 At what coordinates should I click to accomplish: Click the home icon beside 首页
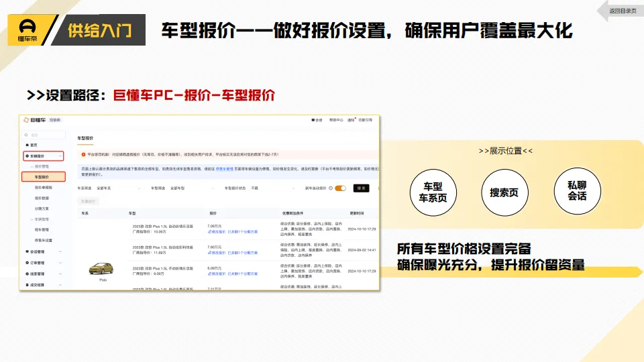coord(27,145)
